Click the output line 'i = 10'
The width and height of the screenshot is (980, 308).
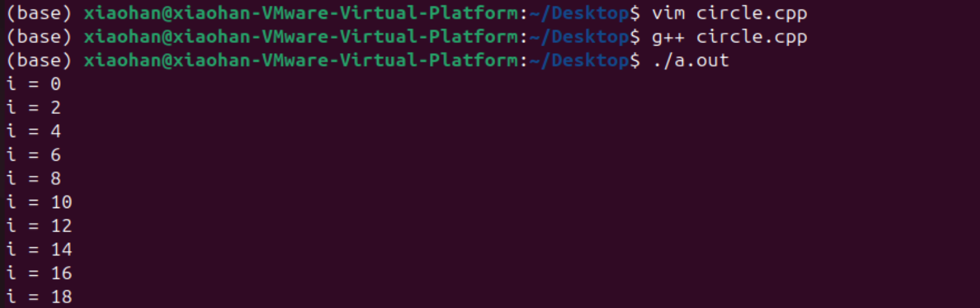(39, 202)
